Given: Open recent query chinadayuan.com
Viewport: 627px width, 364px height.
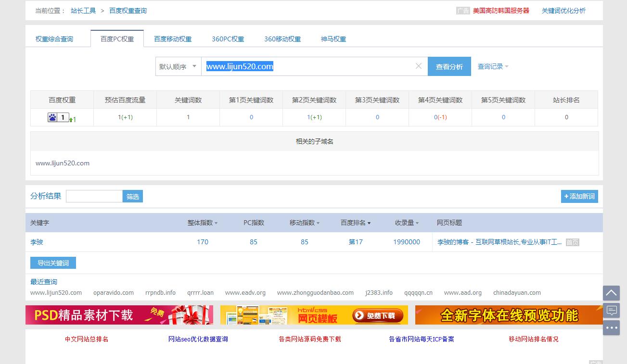Looking at the screenshot, I should coord(517,292).
